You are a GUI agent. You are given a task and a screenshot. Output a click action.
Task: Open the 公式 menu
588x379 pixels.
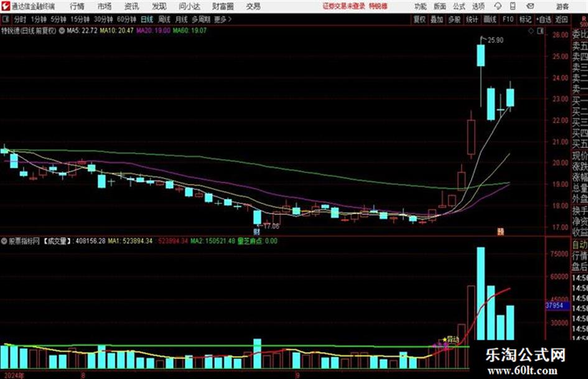point(459,6)
